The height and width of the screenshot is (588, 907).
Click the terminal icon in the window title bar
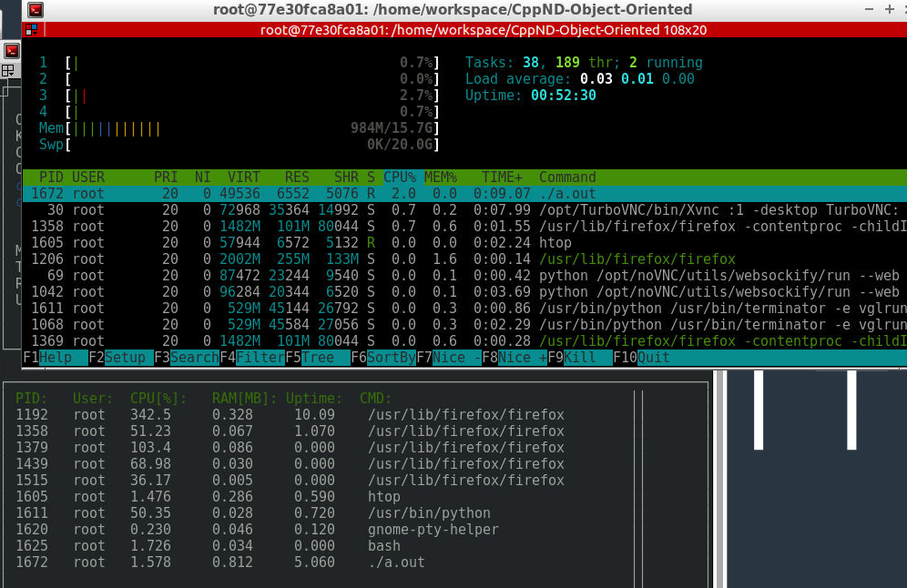[x=35, y=10]
